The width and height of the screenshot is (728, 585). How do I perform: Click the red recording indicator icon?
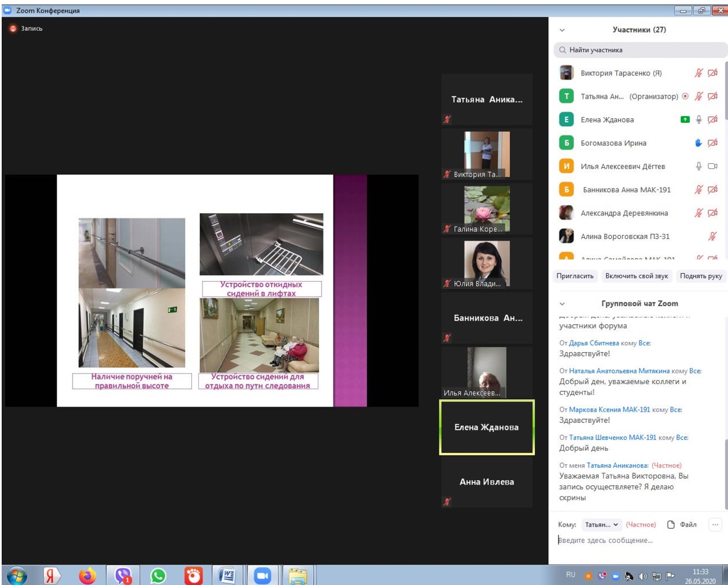13,29
